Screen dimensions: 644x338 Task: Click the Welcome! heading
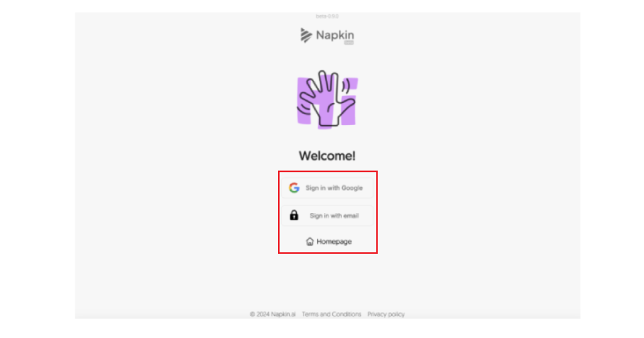click(327, 156)
